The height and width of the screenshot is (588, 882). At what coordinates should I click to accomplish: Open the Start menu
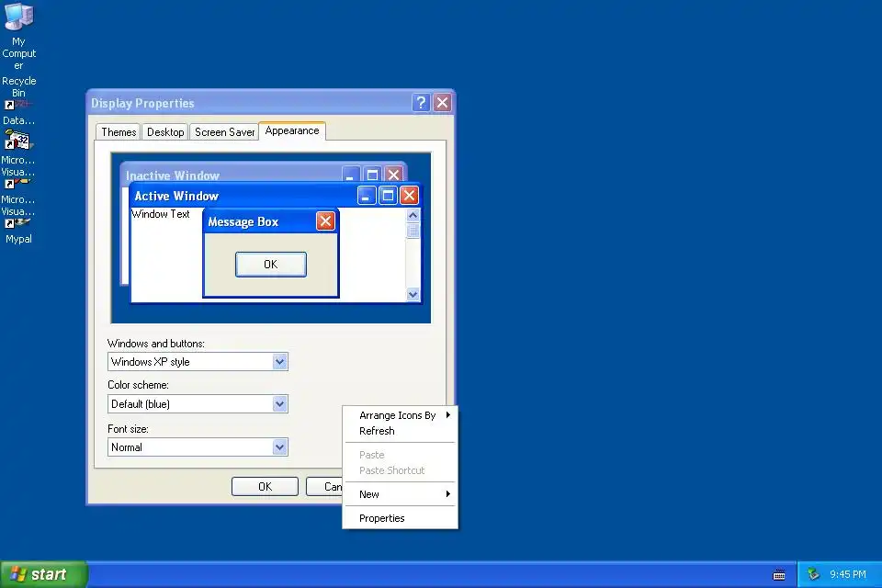[44, 574]
